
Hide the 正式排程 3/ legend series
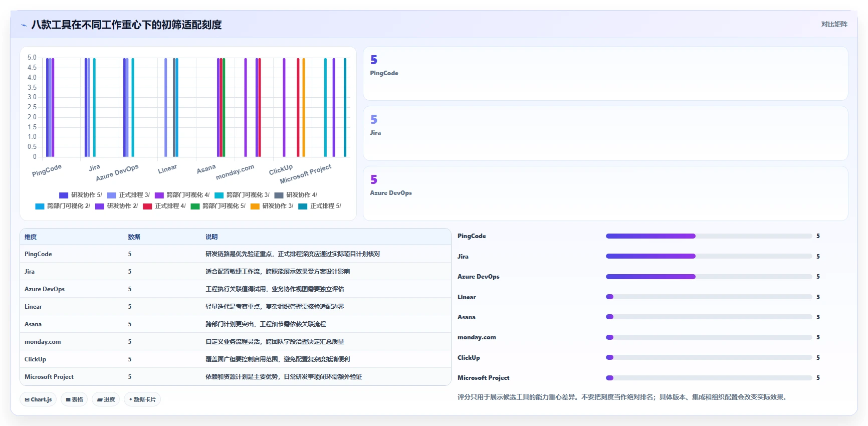tap(128, 195)
